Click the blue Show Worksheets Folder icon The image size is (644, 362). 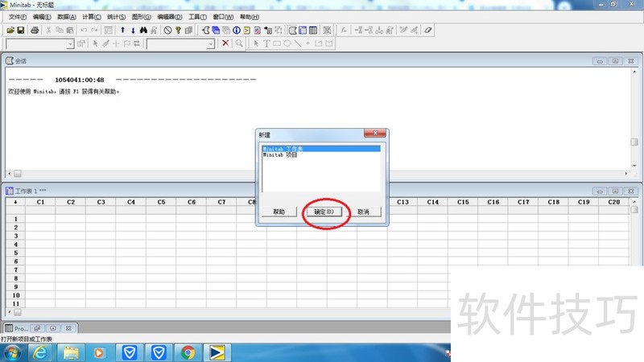click(x=216, y=30)
